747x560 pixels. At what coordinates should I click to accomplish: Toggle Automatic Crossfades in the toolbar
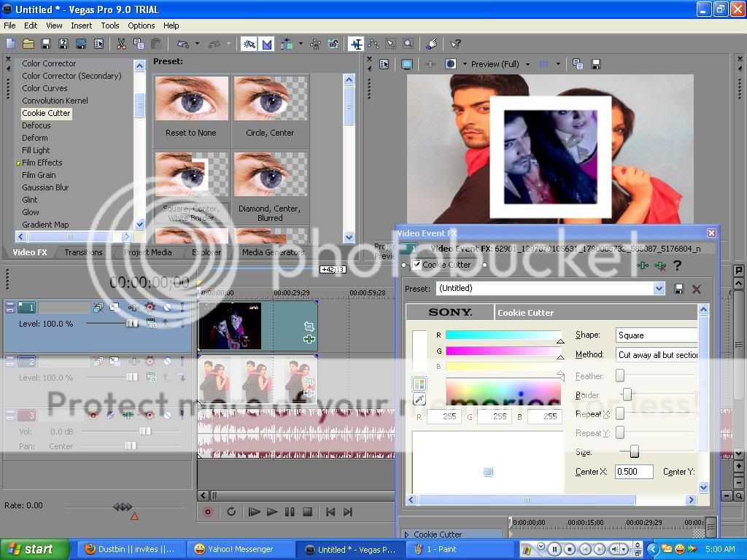coord(267,44)
